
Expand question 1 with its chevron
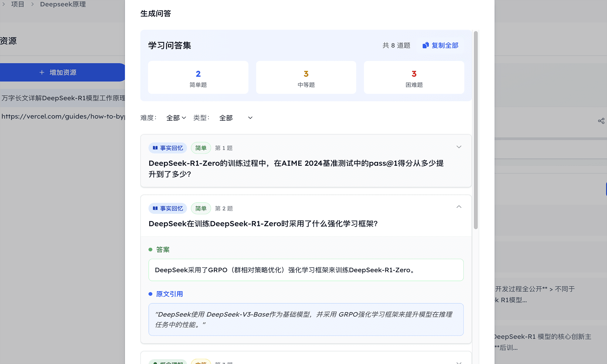(459, 147)
